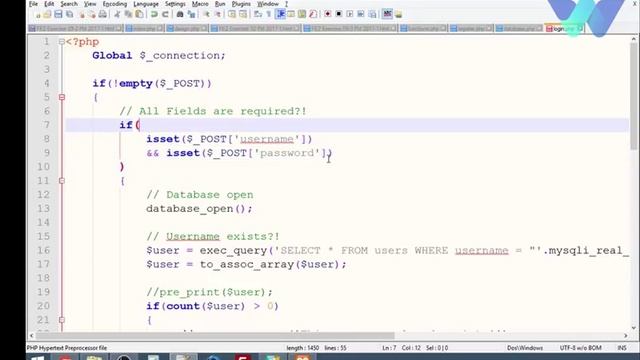The image size is (640, 360).
Task: Click the Paste toolbar icon
Action: [139, 14]
